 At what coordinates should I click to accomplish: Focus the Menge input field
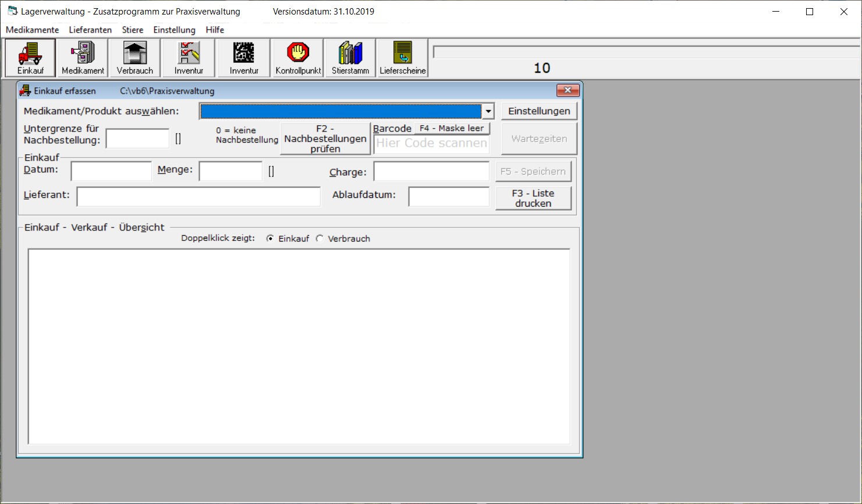coord(230,171)
